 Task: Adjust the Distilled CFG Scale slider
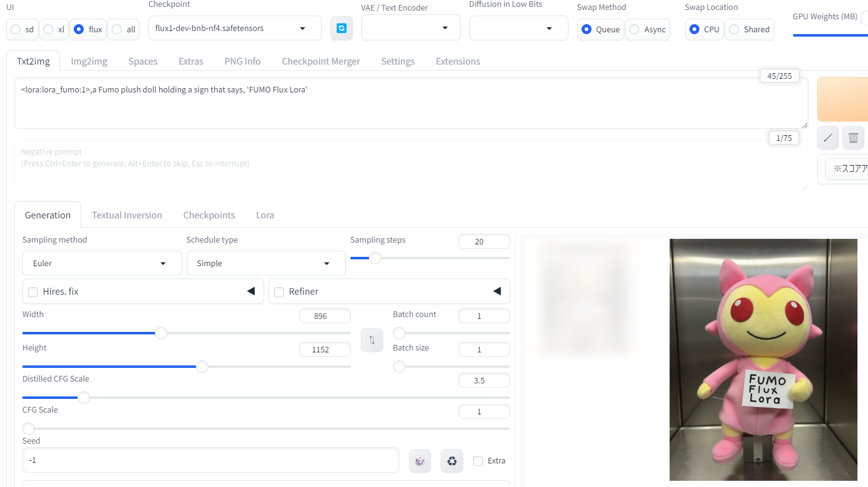266,398
